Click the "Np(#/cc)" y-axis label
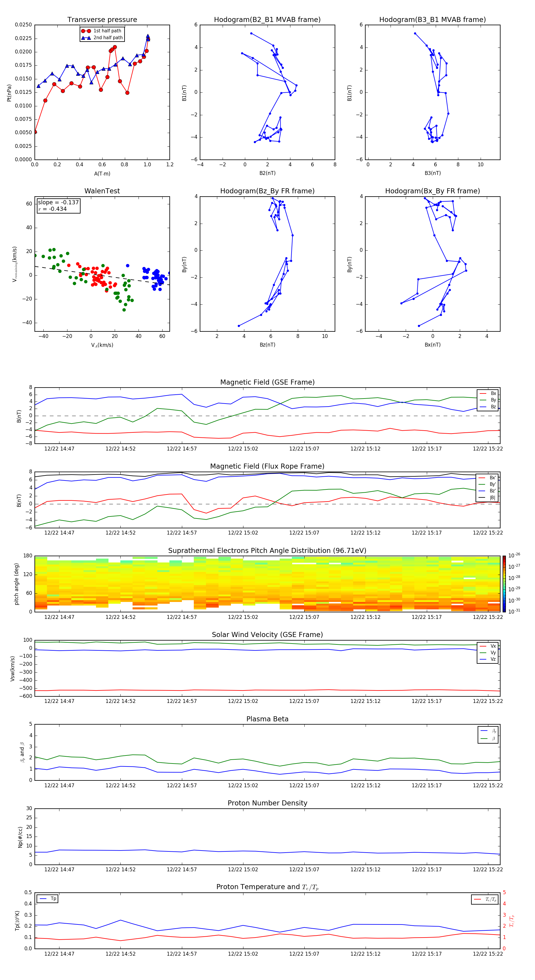The width and height of the screenshot is (535, 980). [20, 837]
